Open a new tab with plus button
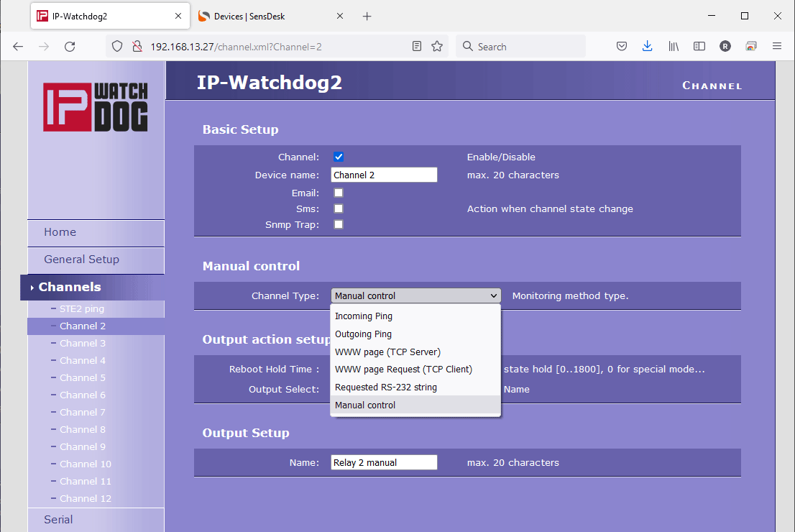This screenshot has height=532, width=795. tap(367, 16)
